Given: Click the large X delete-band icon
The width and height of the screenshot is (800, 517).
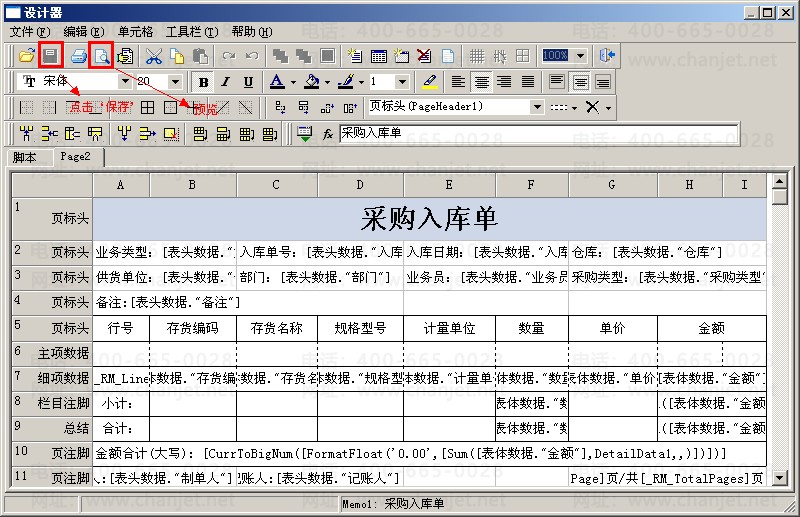Looking at the screenshot, I should pos(592,107).
